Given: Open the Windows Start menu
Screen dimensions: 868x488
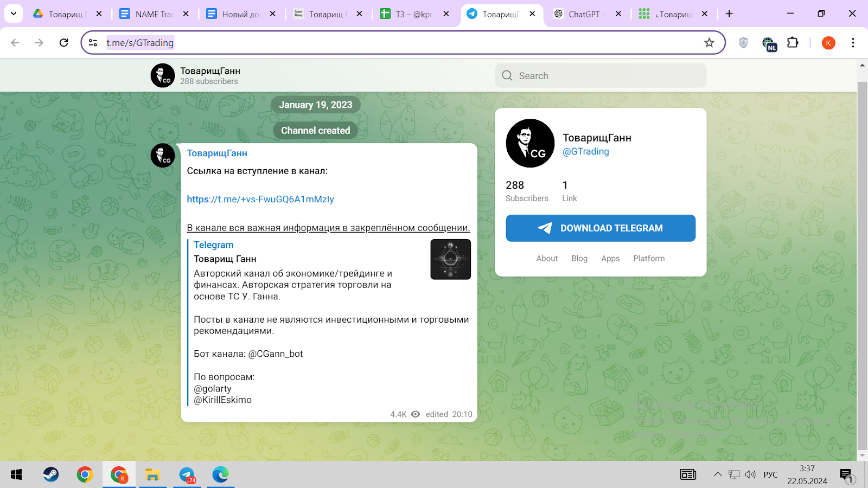Looking at the screenshot, I should [x=16, y=475].
